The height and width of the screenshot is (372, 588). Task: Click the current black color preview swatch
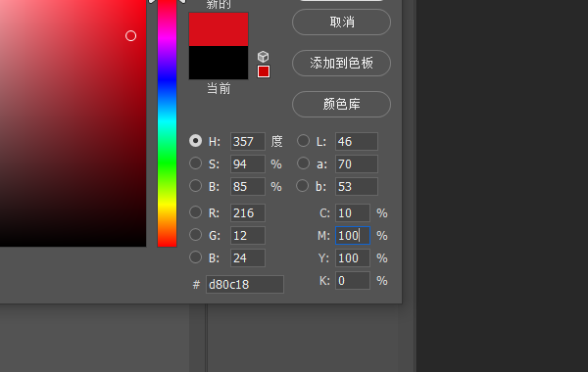(x=219, y=63)
